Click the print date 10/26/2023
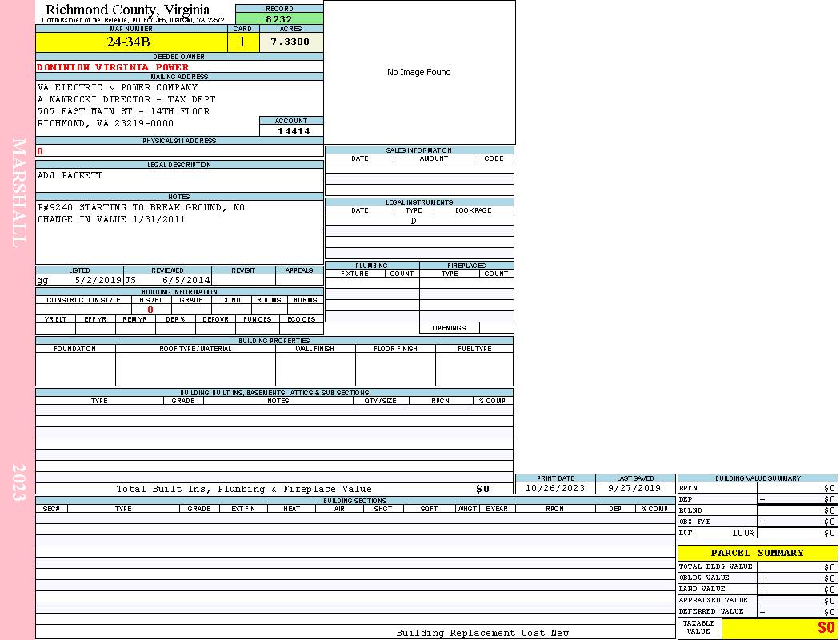 click(555, 488)
